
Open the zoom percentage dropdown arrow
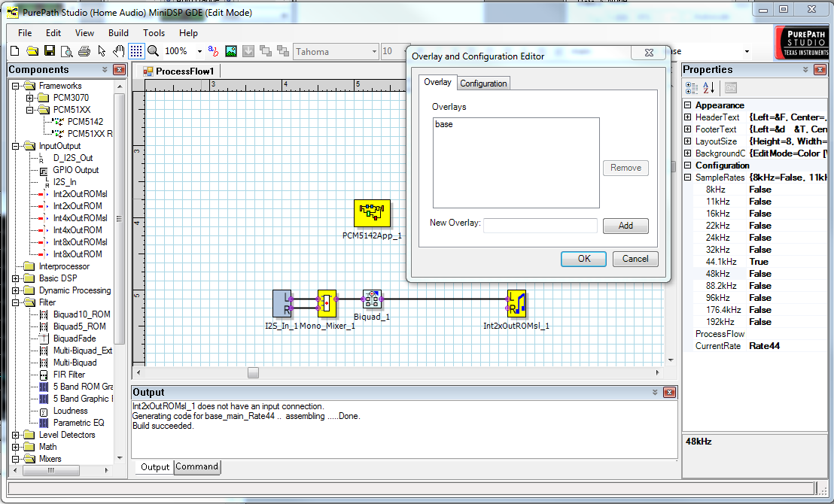coord(199,52)
